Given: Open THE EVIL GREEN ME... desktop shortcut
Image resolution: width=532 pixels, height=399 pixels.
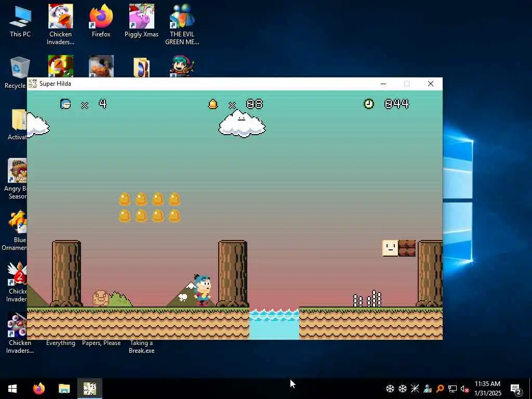Looking at the screenshot, I should (x=182, y=24).
